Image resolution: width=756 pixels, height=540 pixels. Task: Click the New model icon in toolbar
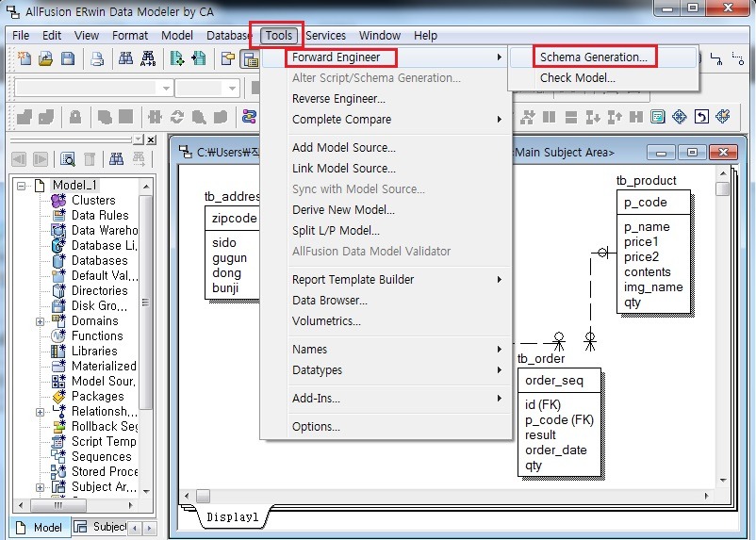tap(25, 59)
